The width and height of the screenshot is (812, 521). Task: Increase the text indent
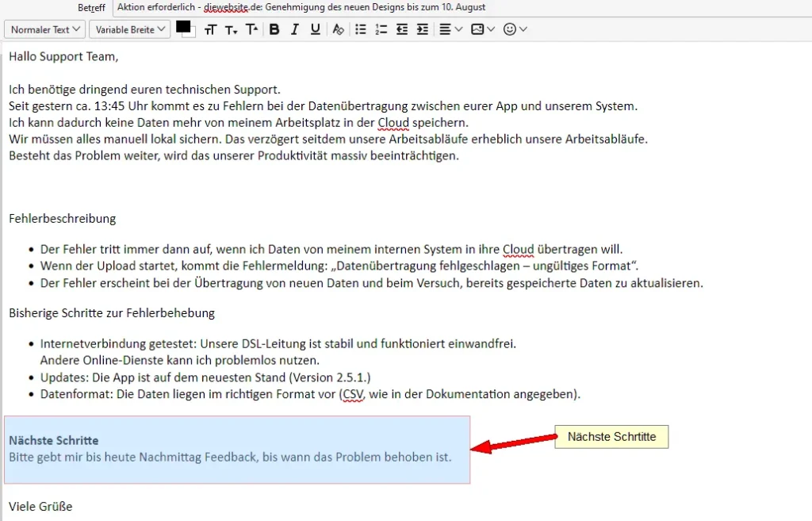click(x=421, y=29)
